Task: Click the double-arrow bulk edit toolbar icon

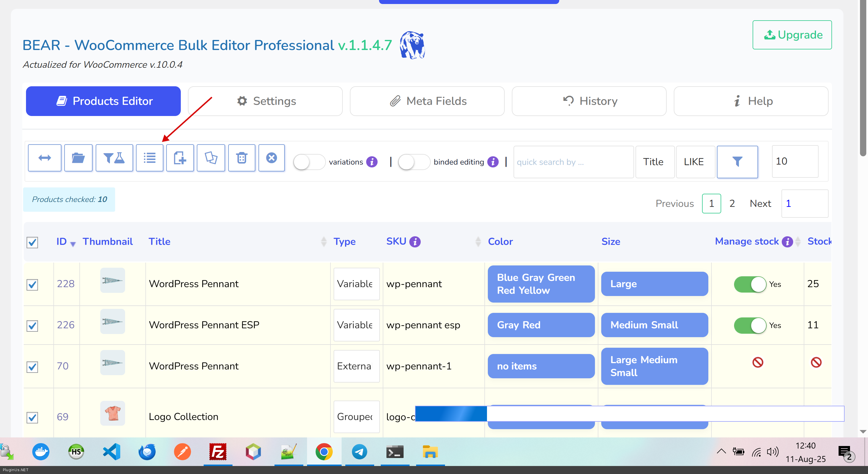Action: tap(45, 158)
